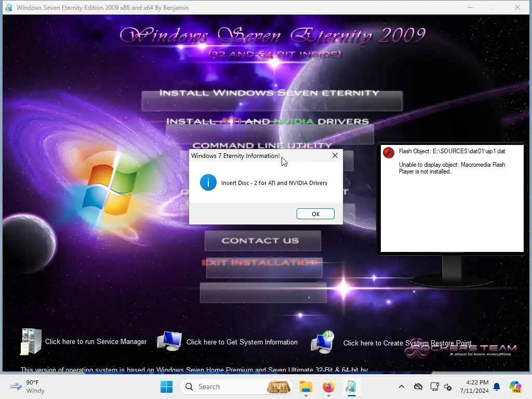Open the Contact Us button

pos(262,241)
